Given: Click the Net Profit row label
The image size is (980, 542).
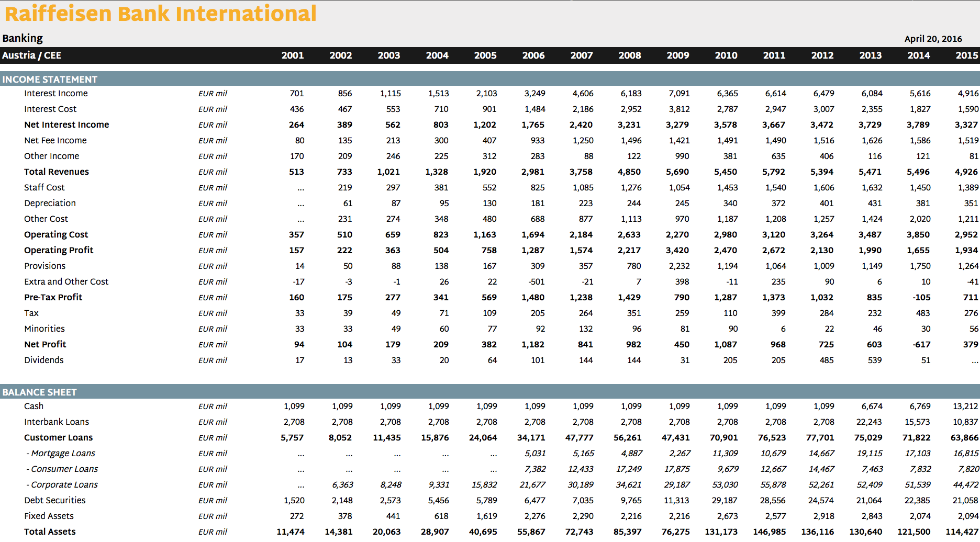Looking at the screenshot, I should tap(45, 344).
